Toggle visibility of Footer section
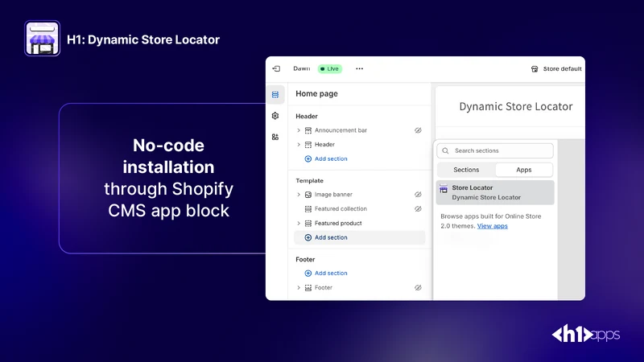644x362 pixels. click(x=418, y=288)
